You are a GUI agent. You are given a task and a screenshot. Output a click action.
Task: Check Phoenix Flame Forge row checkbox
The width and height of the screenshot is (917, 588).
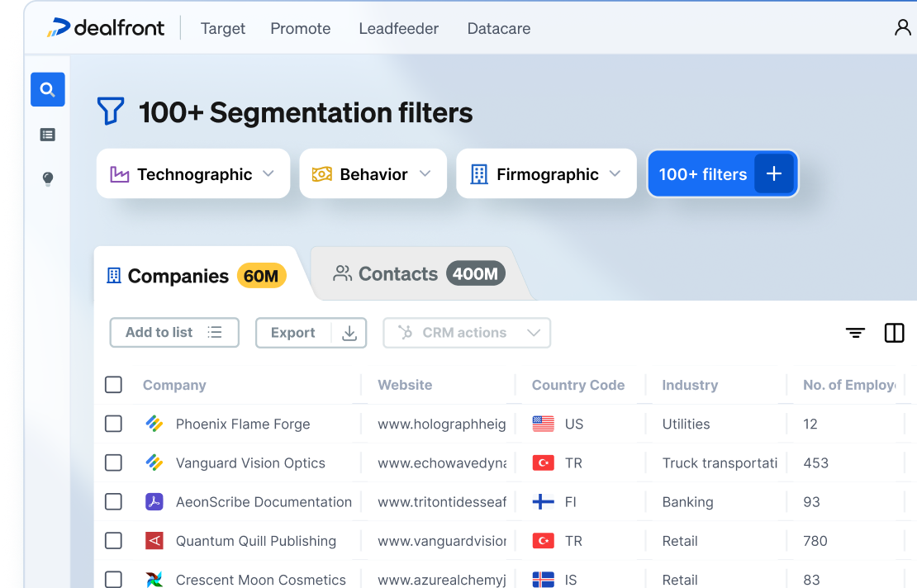113,424
